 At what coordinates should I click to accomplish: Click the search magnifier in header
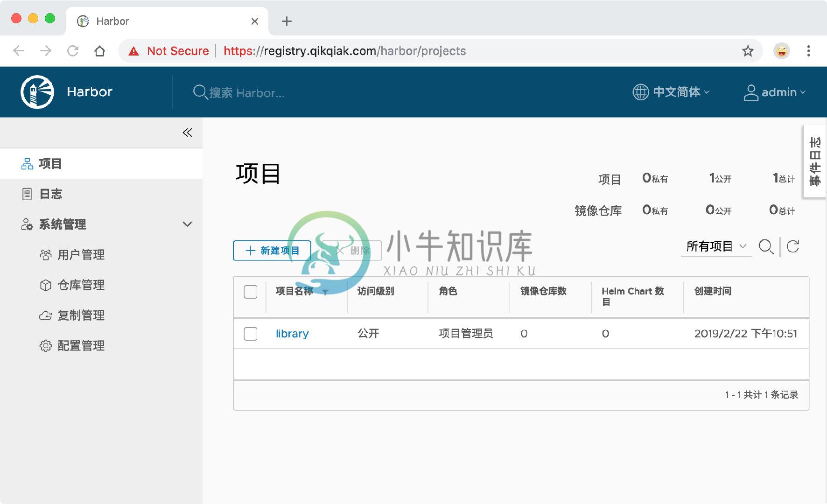tap(200, 92)
